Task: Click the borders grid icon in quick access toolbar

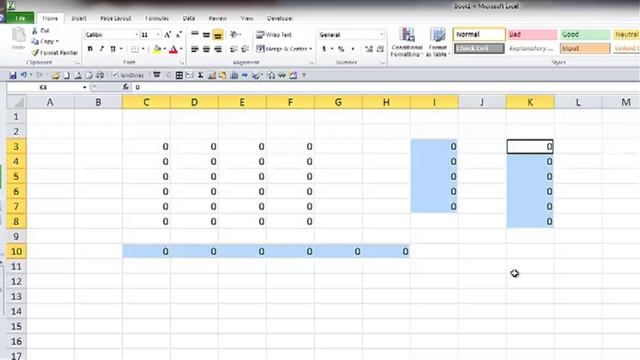Action: point(179,76)
